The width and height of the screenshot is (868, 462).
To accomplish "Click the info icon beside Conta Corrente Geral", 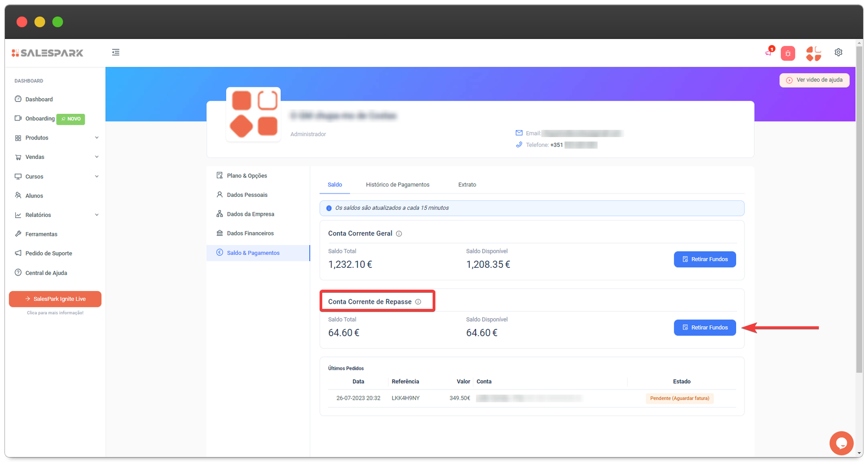I will pyautogui.click(x=399, y=234).
